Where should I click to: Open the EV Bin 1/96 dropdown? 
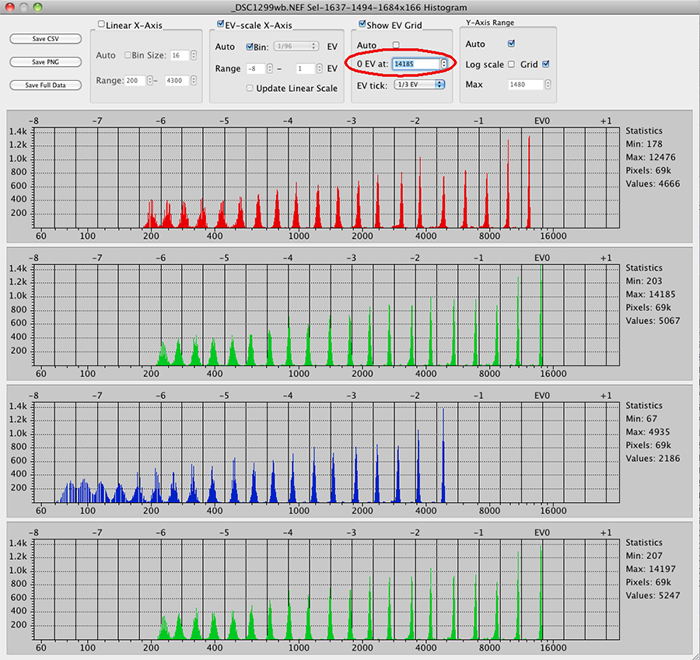(296, 46)
